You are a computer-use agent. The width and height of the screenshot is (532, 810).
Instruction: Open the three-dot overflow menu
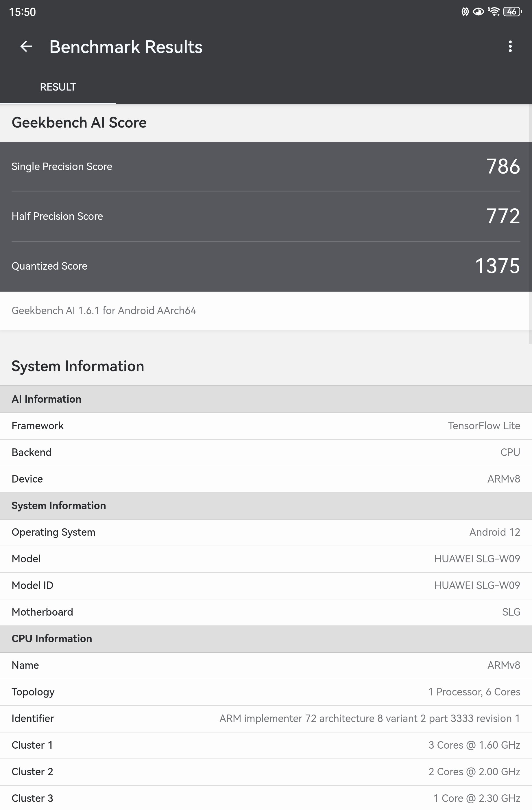coord(510,47)
